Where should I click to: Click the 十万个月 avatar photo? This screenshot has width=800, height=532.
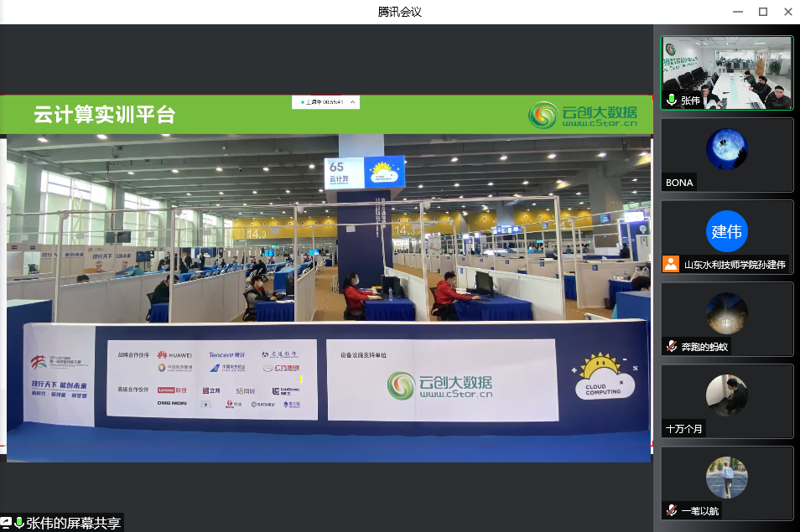click(x=726, y=395)
